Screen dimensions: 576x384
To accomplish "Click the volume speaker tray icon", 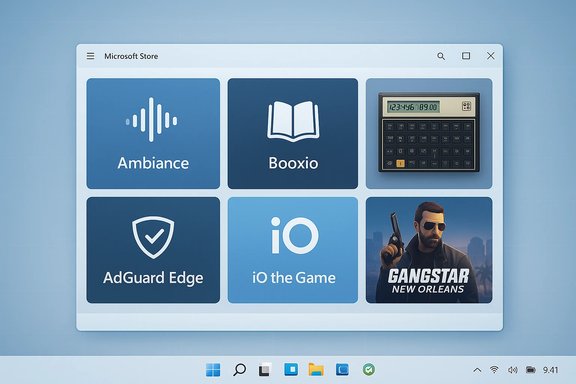I will [512, 370].
